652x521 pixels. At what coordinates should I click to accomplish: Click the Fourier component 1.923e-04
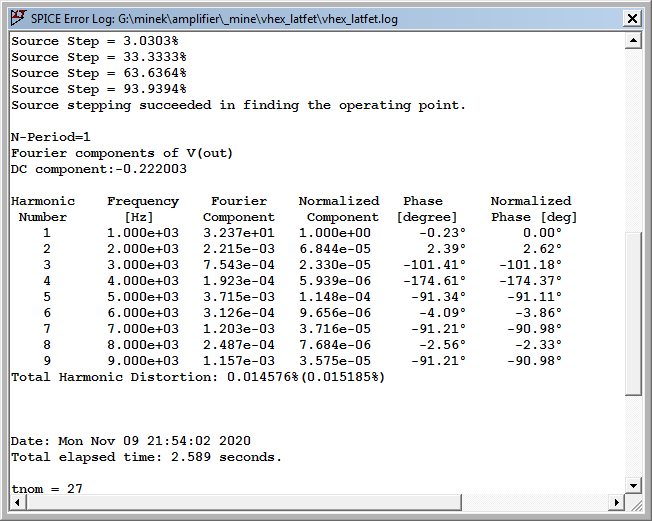[x=239, y=281]
